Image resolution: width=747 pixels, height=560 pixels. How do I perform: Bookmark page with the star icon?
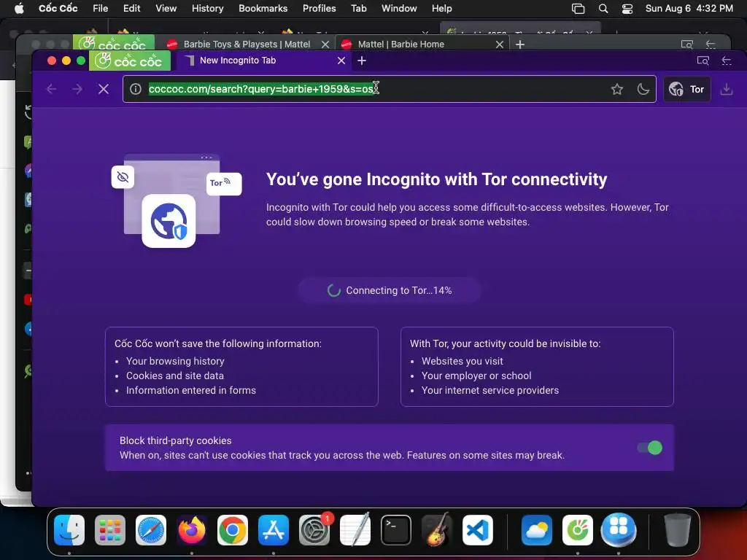(617, 89)
